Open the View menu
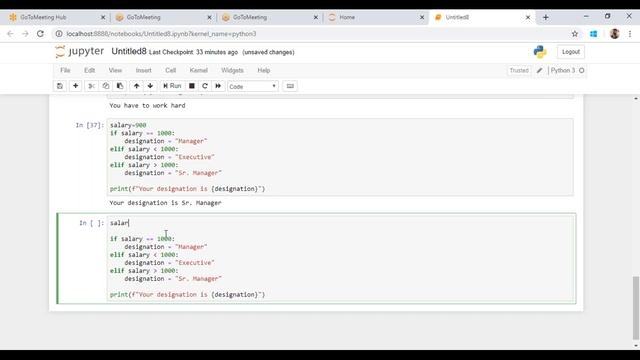 point(115,70)
